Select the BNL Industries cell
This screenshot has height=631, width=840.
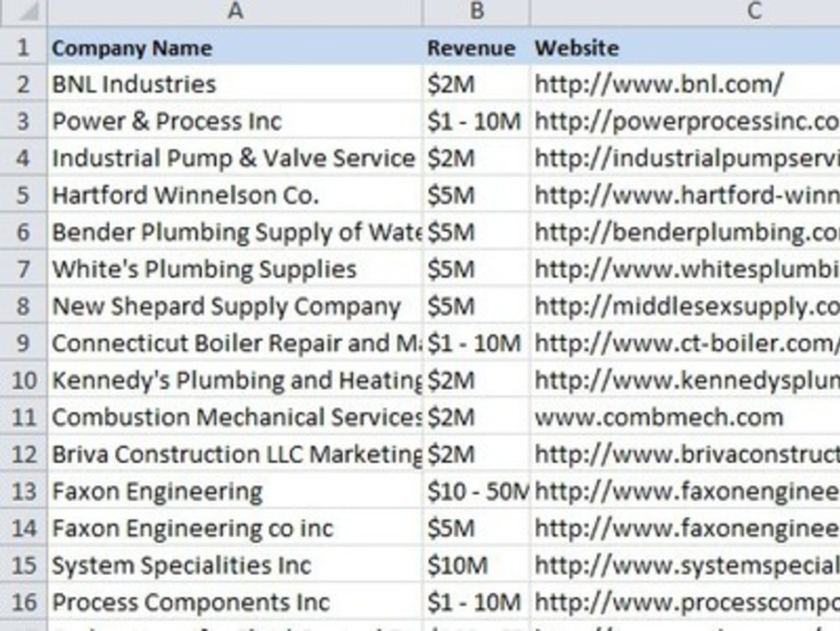pos(235,84)
